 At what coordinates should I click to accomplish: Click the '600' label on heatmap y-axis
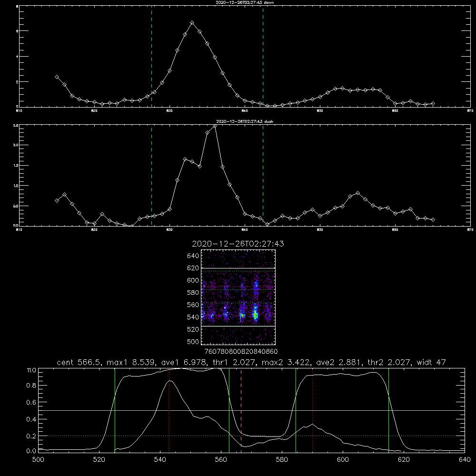point(193,280)
